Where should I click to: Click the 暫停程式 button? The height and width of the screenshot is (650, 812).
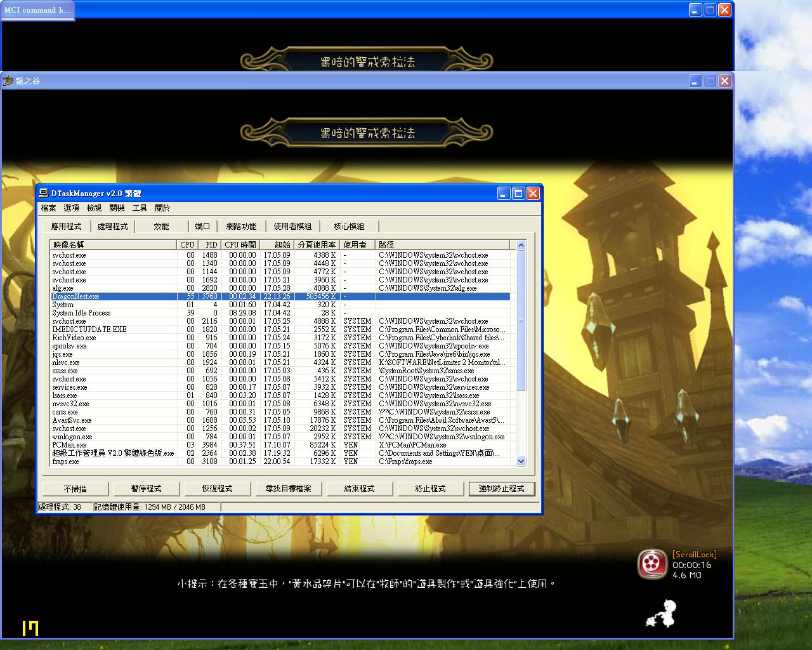(147, 489)
